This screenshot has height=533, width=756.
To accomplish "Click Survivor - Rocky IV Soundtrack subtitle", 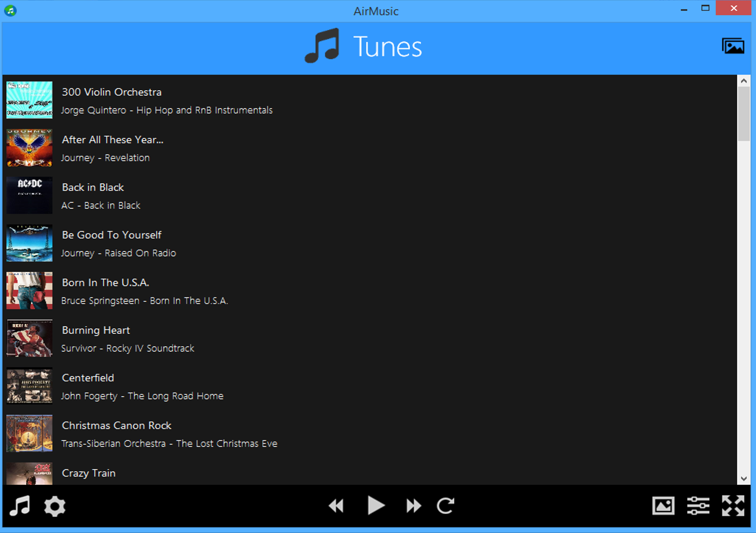I will (128, 349).
